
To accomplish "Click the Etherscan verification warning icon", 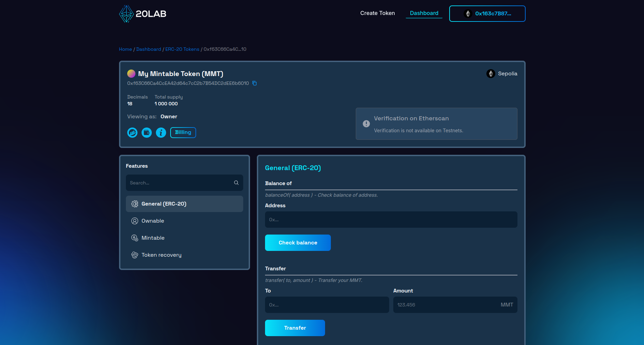I will tap(366, 124).
